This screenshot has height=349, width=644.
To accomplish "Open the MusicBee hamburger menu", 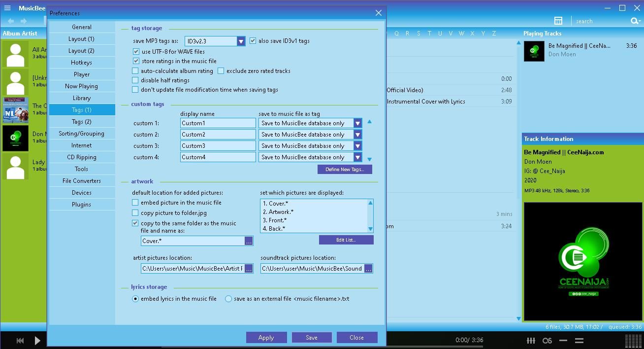I will (x=7, y=8).
